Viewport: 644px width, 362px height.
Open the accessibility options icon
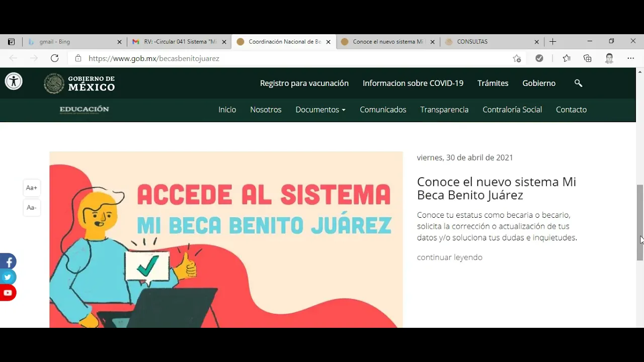click(14, 81)
